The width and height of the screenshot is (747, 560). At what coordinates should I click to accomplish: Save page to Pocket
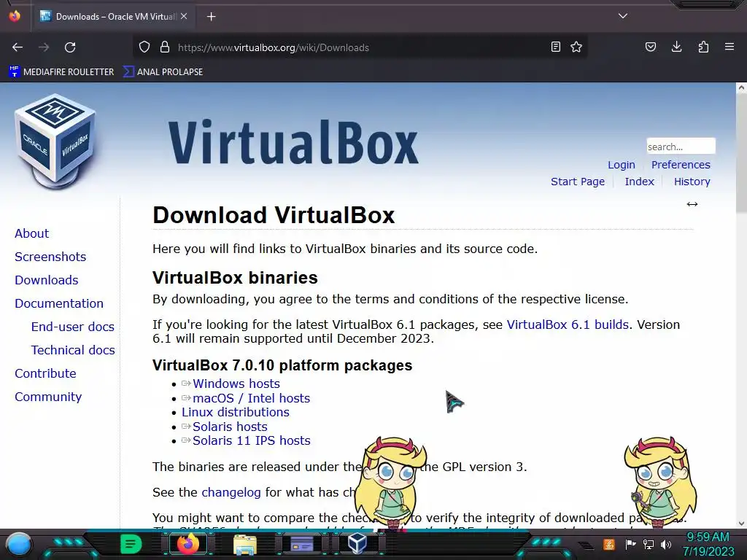(650, 47)
